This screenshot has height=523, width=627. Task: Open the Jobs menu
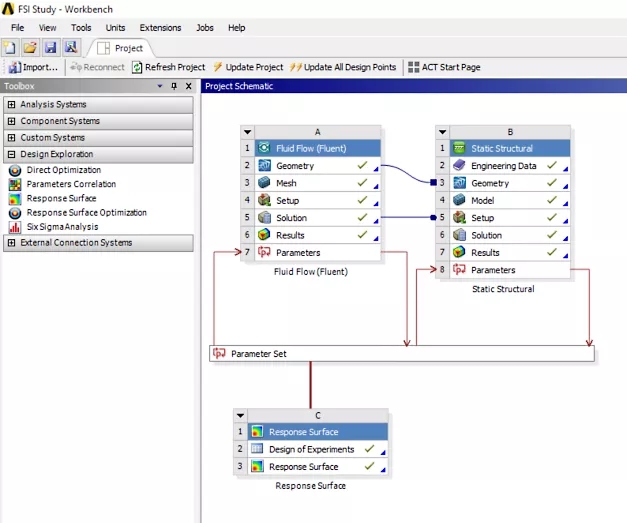tap(205, 28)
